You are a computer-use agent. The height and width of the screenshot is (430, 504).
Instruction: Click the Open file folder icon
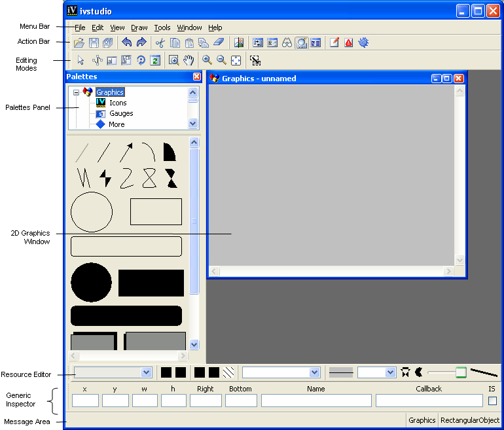click(x=79, y=43)
